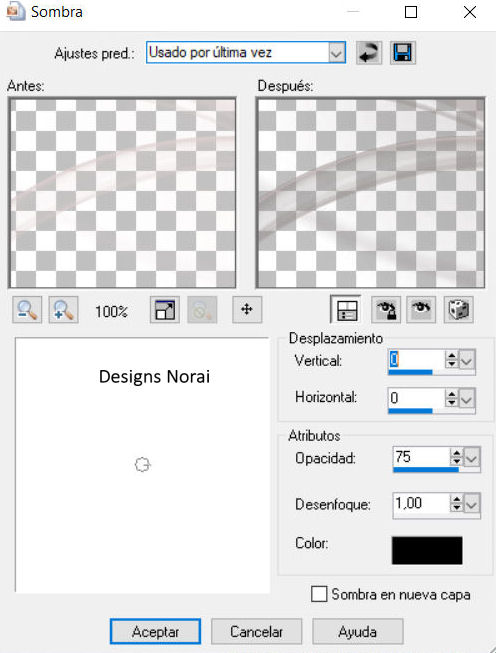Expand the Opacidad value dropdown arrow
This screenshot has height=653, width=496.
pos(472,459)
